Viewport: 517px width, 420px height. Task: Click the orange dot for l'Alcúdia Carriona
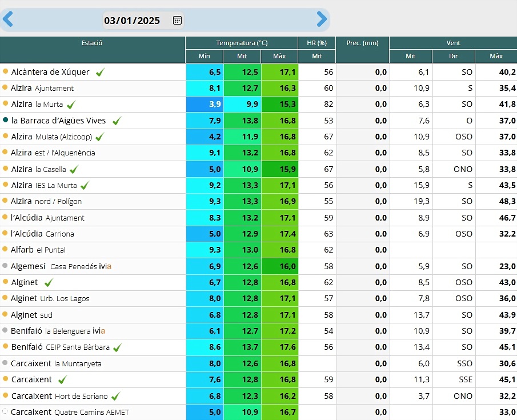5,233
